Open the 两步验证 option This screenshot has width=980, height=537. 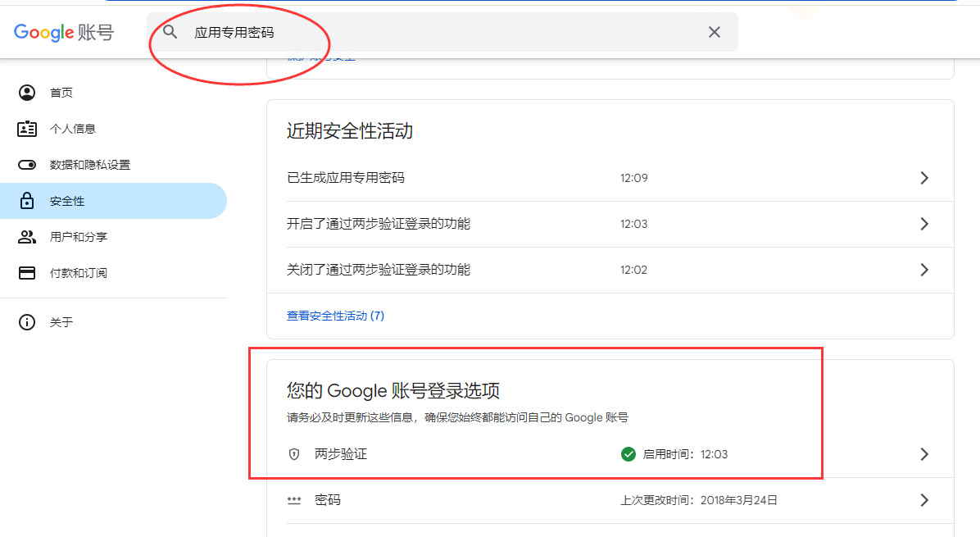click(x=610, y=454)
